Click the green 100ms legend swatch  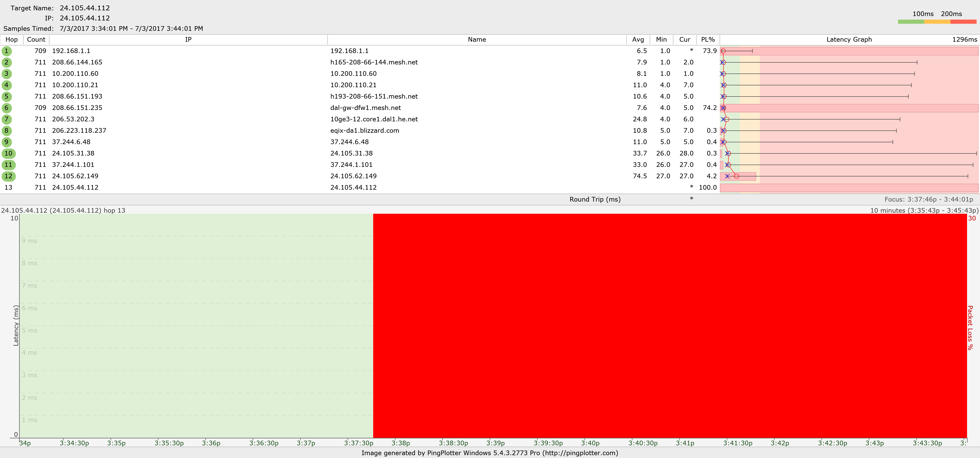pos(911,22)
